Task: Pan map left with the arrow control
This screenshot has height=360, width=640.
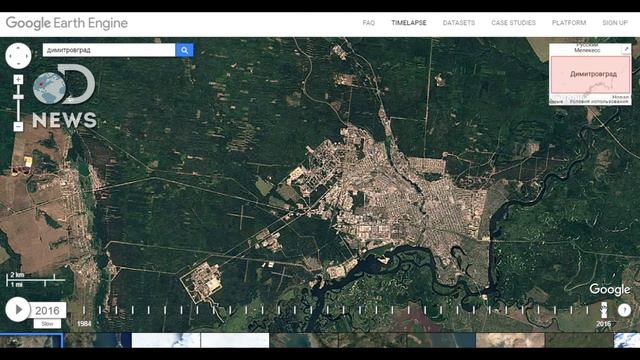Action: point(10,56)
